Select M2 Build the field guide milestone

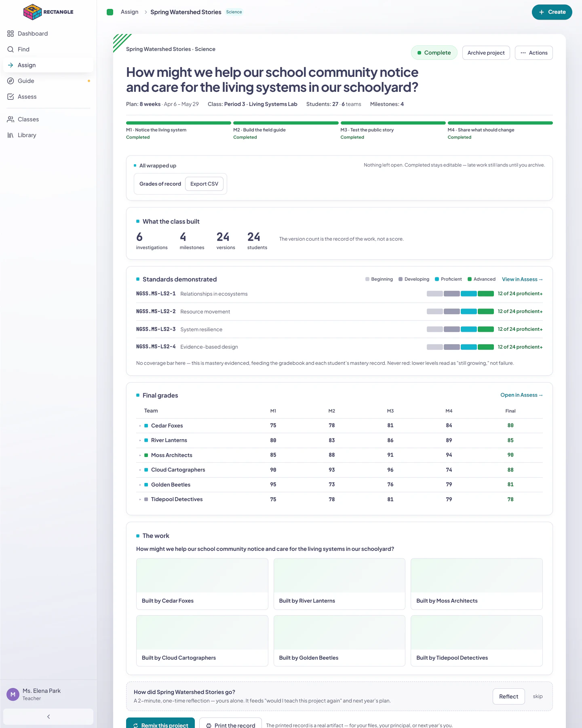286,131
